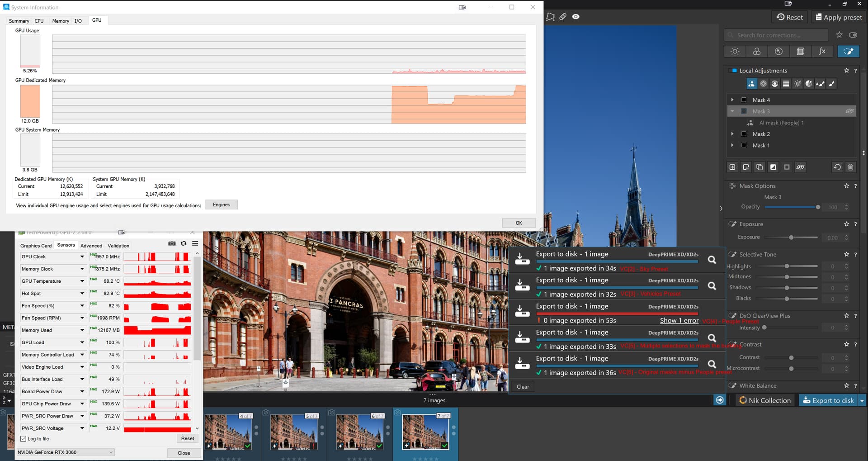
Task: Open the fx effects palette tab
Action: click(x=822, y=52)
